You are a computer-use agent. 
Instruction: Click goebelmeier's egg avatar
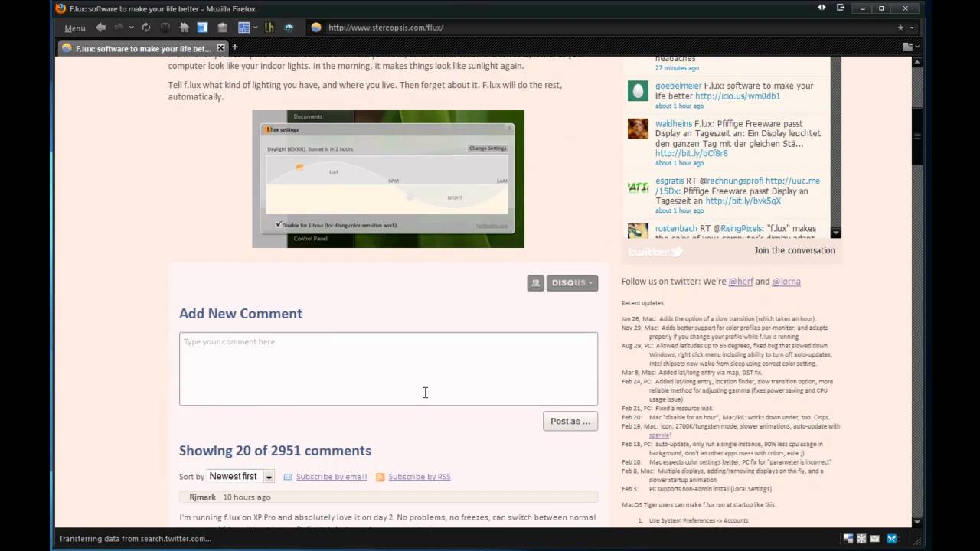[x=638, y=90]
